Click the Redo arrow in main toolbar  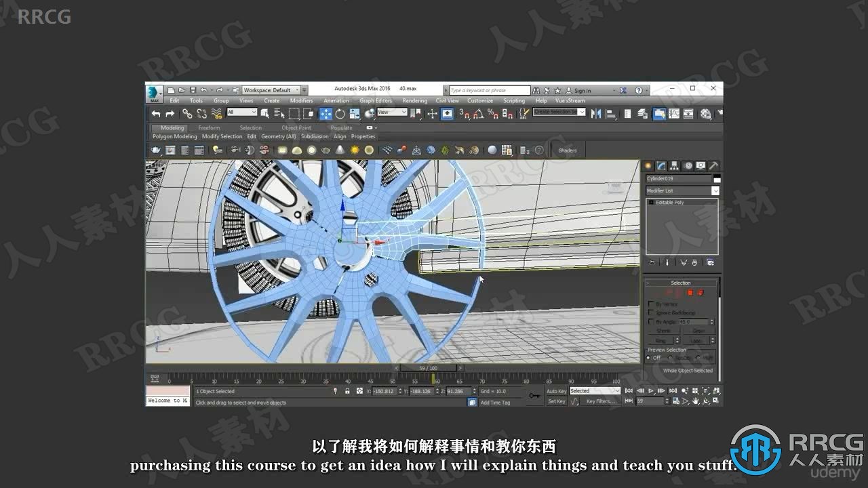(x=170, y=114)
